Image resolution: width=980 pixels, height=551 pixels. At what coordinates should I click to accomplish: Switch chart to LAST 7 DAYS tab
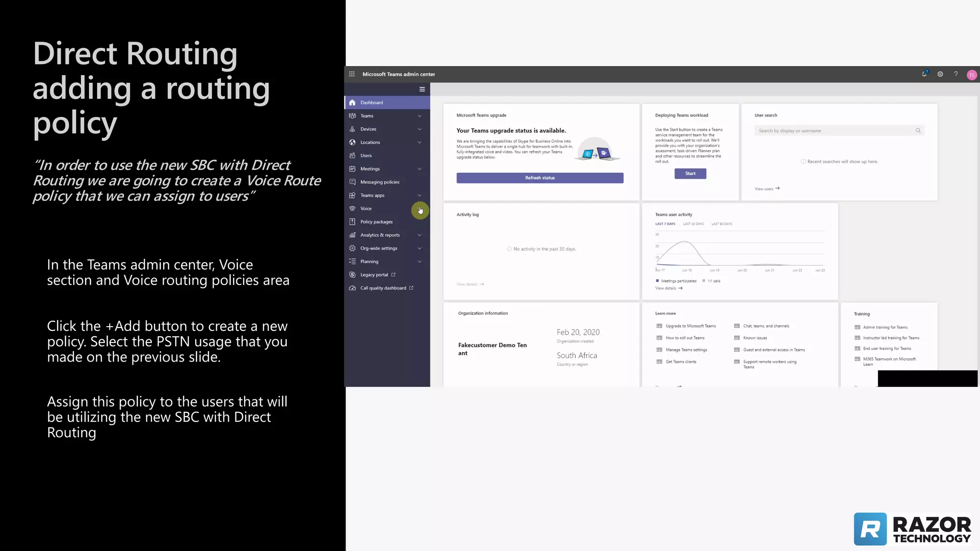pyautogui.click(x=665, y=224)
